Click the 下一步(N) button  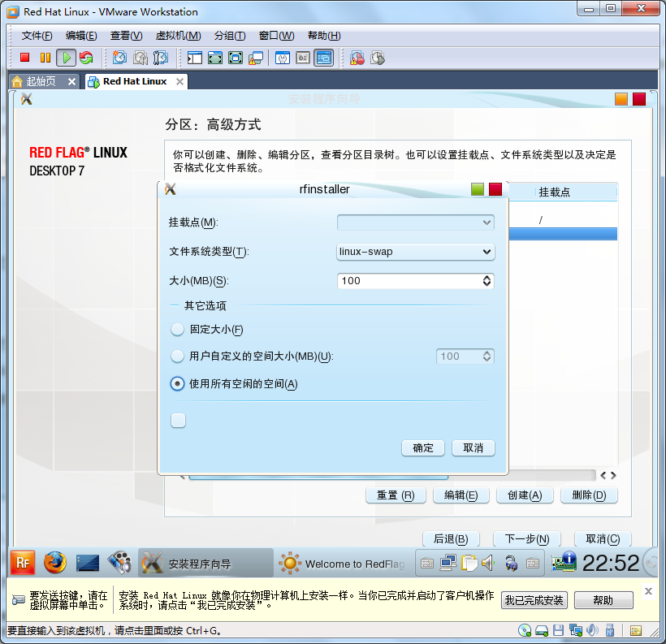pyautogui.click(x=526, y=539)
